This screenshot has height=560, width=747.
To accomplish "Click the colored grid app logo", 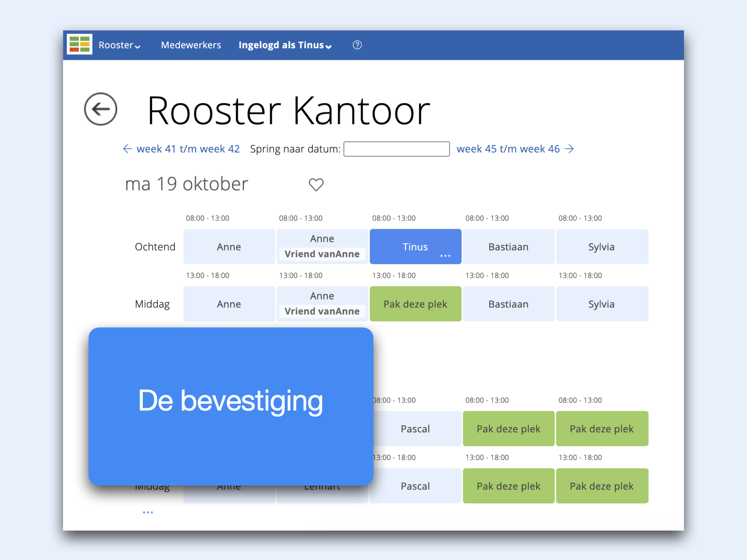I will 79,44.
